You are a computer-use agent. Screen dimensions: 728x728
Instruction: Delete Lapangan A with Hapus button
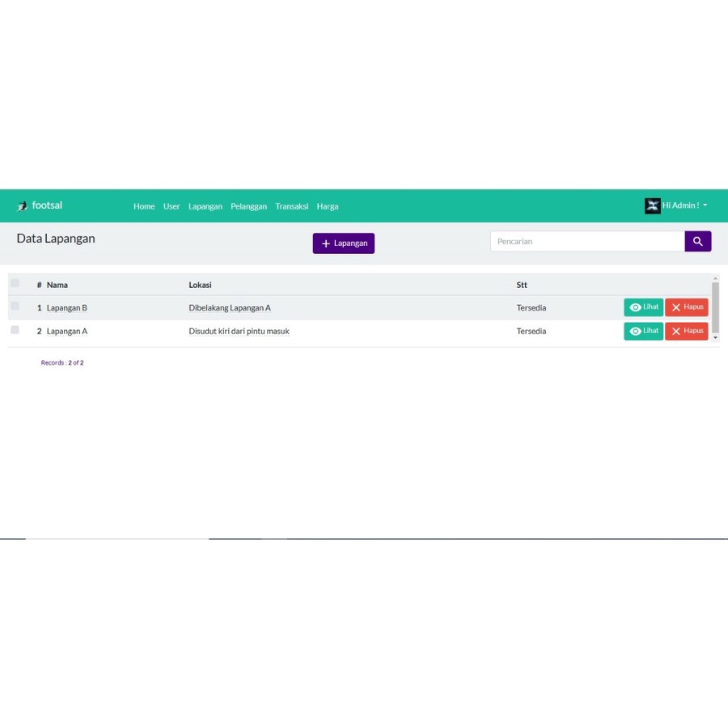tap(686, 331)
